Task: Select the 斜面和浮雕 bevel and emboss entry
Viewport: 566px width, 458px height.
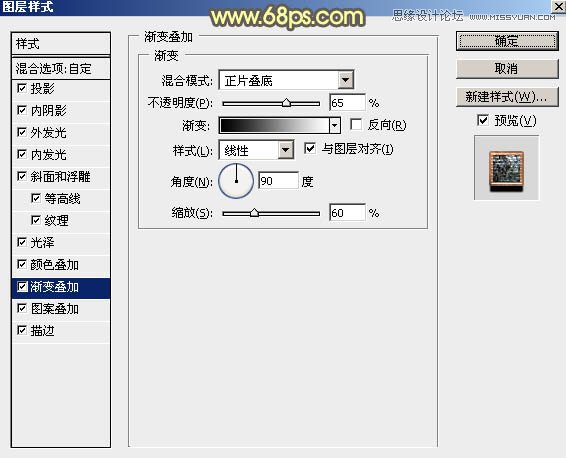Action: (x=61, y=177)
